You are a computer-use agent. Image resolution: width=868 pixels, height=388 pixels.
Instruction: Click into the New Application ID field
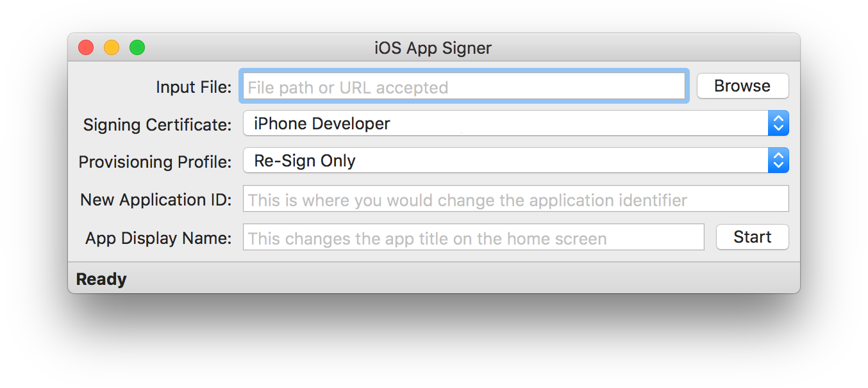click(x=515, y=199)
